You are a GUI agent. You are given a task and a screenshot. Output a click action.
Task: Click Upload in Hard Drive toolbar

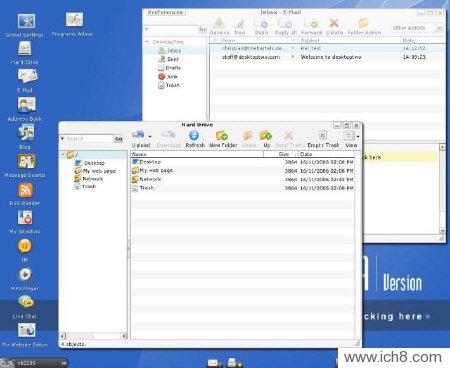[139, 139]
